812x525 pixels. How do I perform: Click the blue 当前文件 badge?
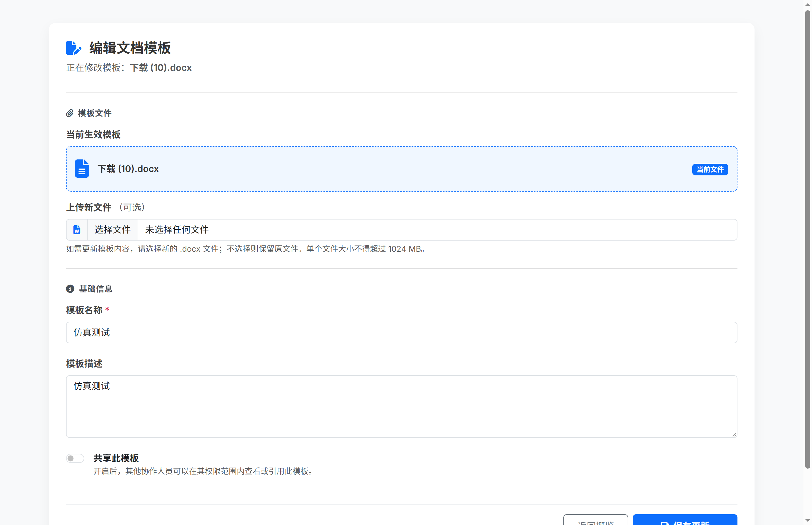(x=710, y=169)
